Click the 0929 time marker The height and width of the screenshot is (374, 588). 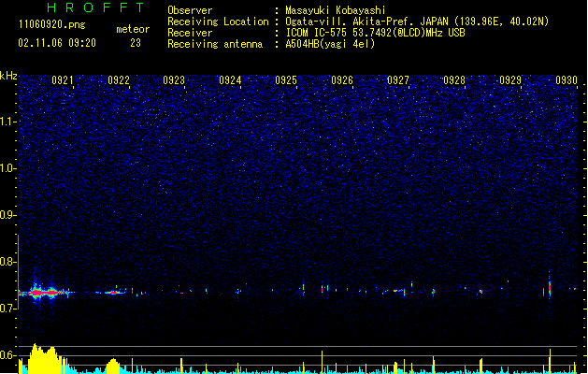click(510, 80)
